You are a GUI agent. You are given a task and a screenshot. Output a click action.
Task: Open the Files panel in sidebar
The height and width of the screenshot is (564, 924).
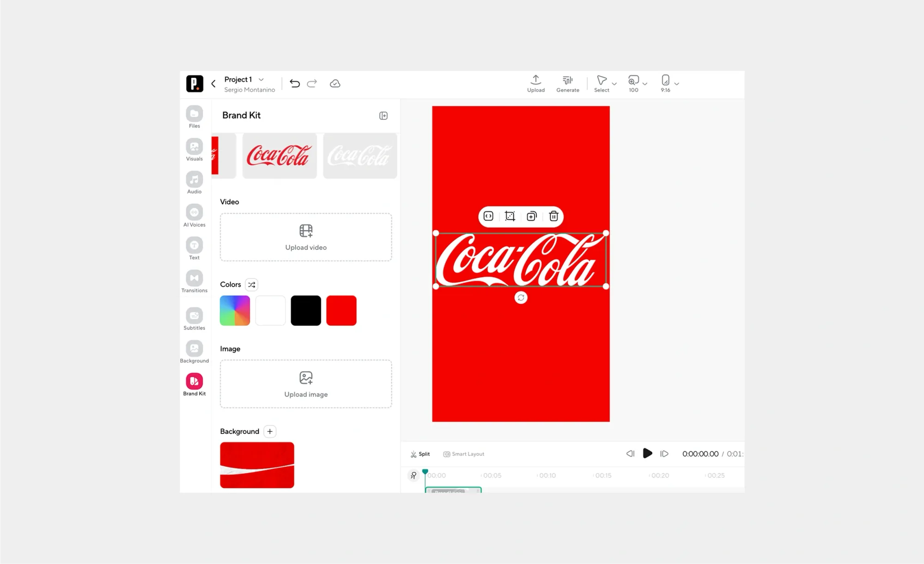194,117
